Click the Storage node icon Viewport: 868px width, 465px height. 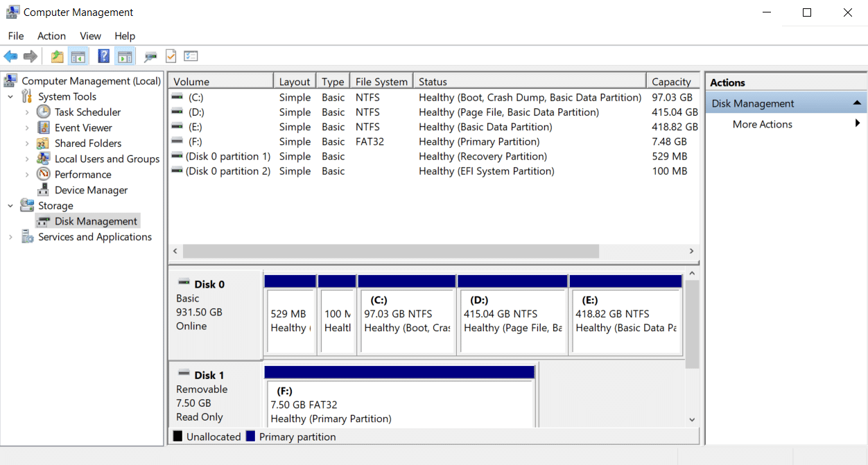(x=27, y=205)
